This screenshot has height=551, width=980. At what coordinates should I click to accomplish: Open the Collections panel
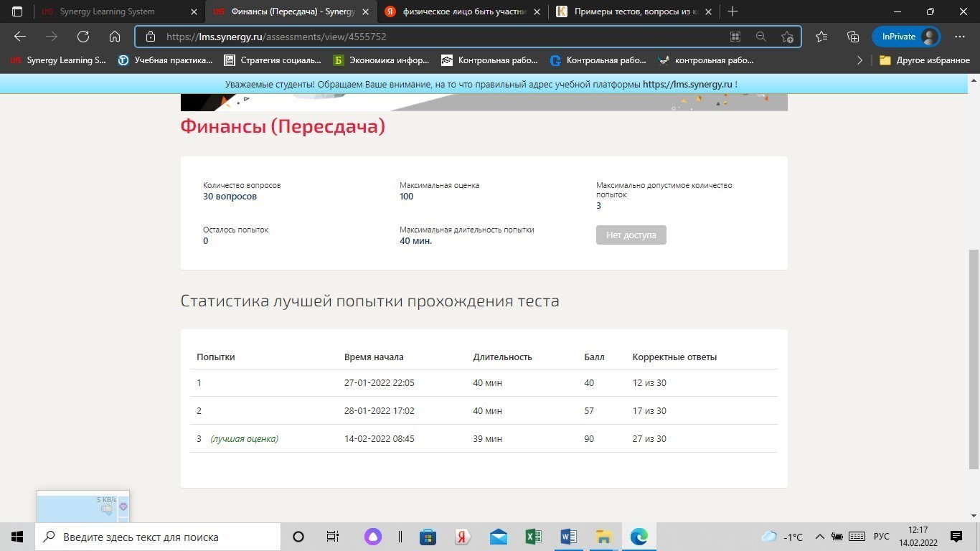[853, 37]
